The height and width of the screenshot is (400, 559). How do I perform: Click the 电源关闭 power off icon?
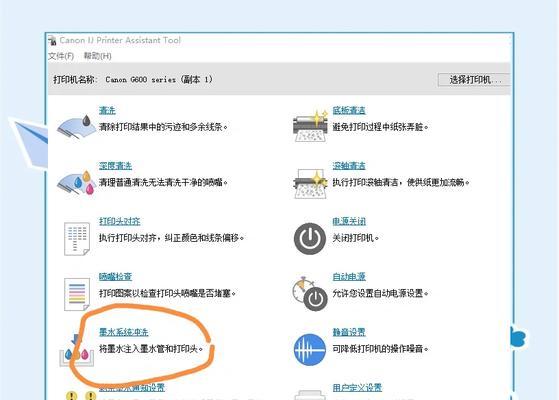(310, 239)
